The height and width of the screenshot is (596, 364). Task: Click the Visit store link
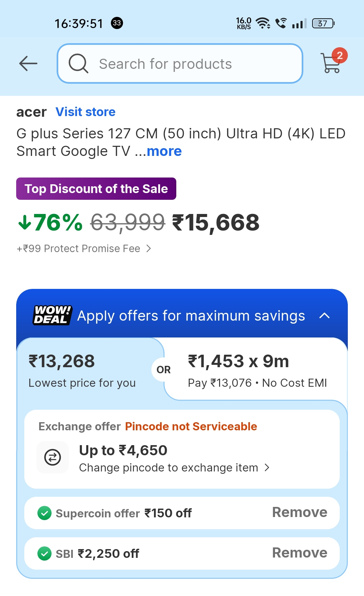pos(86,112)
